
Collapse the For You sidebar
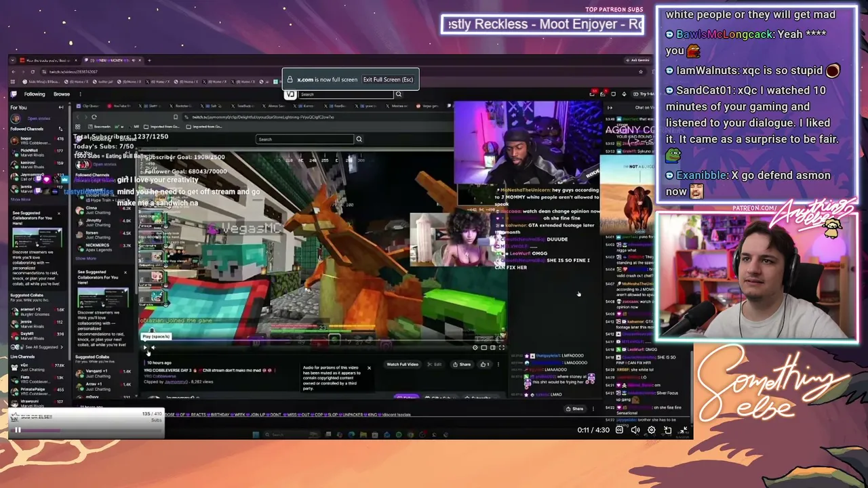61,107
